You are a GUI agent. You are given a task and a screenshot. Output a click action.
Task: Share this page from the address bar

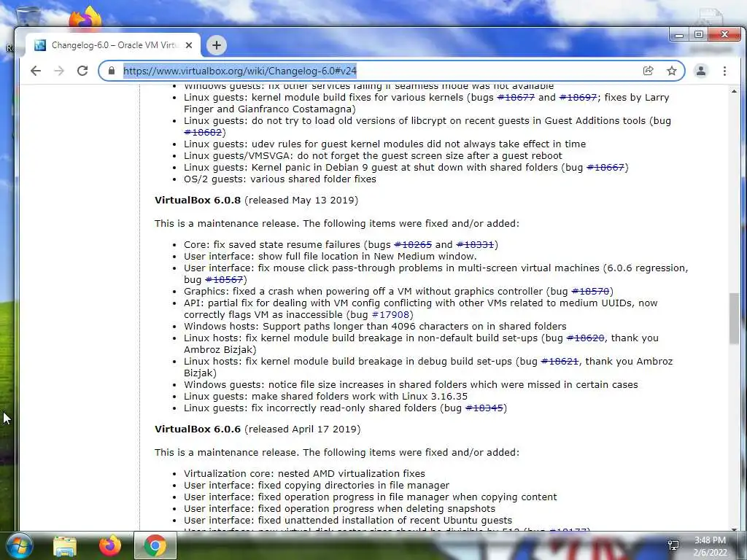[648, 71]
